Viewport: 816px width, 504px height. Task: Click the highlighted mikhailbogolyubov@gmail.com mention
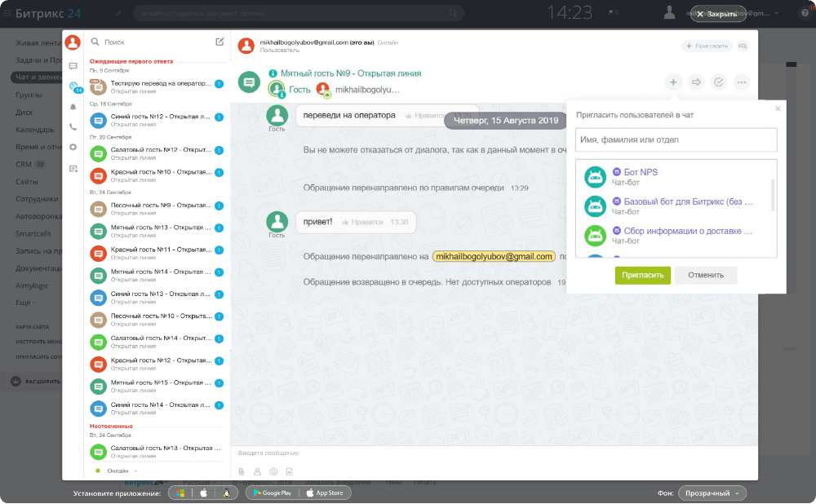tap(494, 256)
